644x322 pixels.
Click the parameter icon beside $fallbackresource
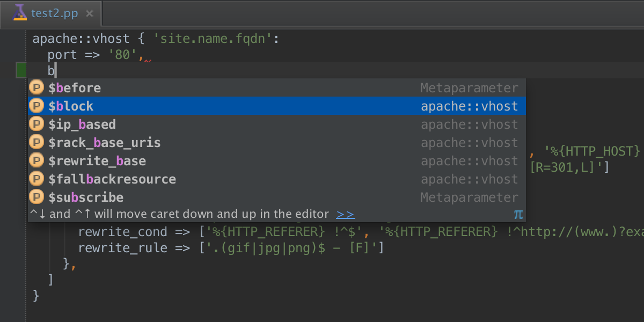click(36, 179)
